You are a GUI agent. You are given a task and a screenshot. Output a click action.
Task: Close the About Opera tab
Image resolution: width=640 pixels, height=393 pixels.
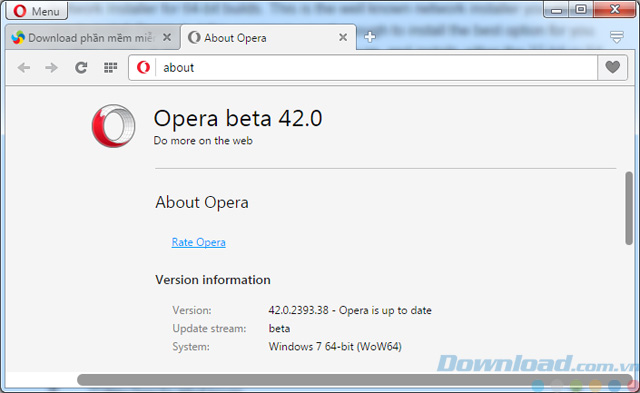(343, 38)
